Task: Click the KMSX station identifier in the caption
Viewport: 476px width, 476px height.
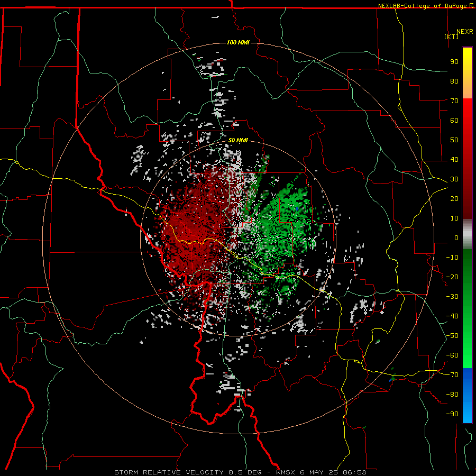Action: click(x=286, y=472)
